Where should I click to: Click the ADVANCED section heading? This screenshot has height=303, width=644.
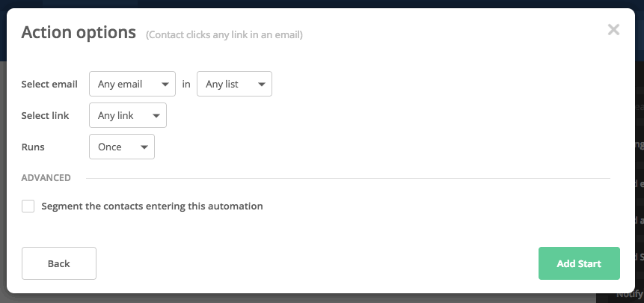pyautogui.click(x=46, y=178)
